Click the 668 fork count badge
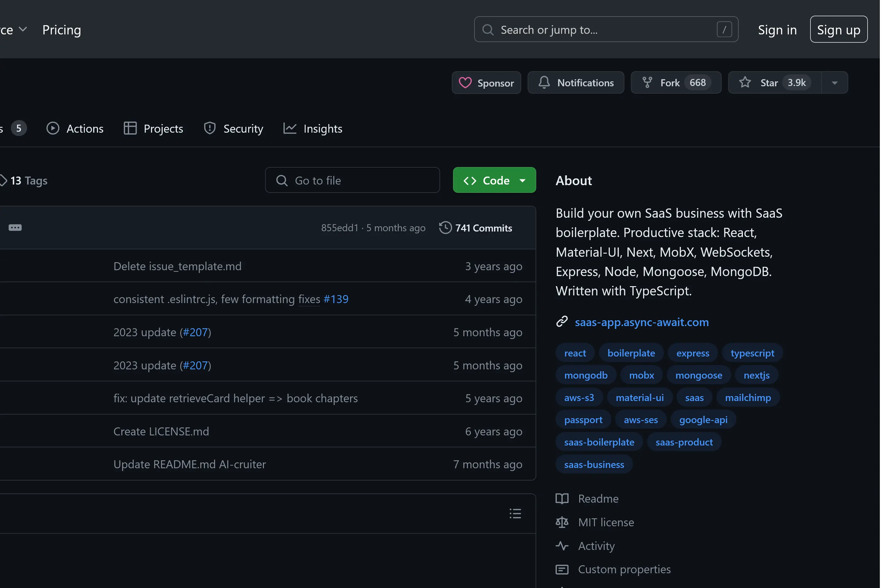The height and width of the screenshot is (588, 882). [x=697, y=83]
